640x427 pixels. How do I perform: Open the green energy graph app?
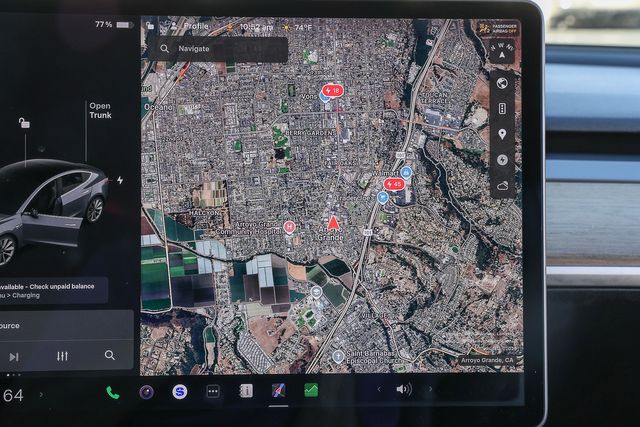(x=311, y=390)
